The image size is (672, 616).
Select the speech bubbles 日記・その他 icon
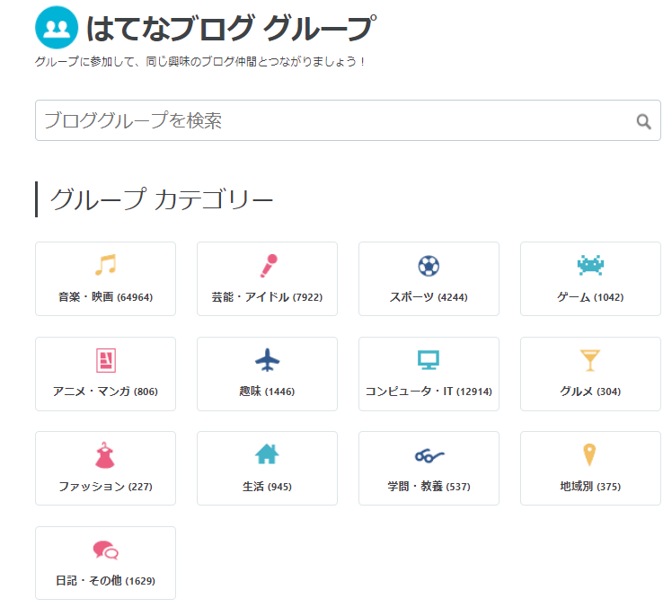105,550
